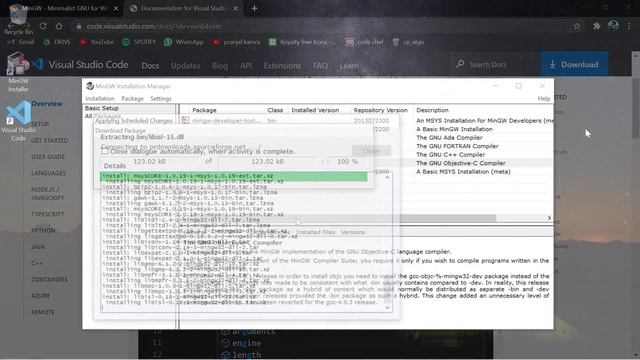Open the YouTube bookmark
Screen dimensions: 640x360
(x=96, y=42)
